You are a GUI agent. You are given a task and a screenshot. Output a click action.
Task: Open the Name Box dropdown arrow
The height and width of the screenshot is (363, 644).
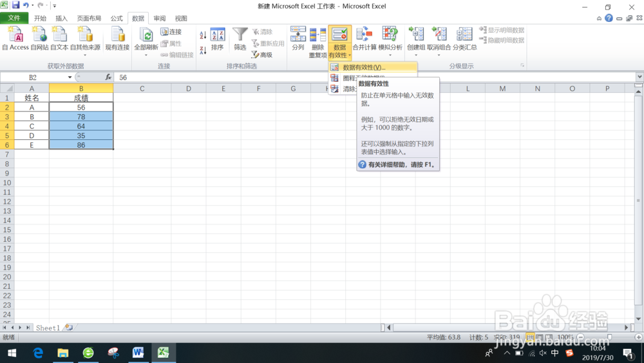tap(70, 77)
